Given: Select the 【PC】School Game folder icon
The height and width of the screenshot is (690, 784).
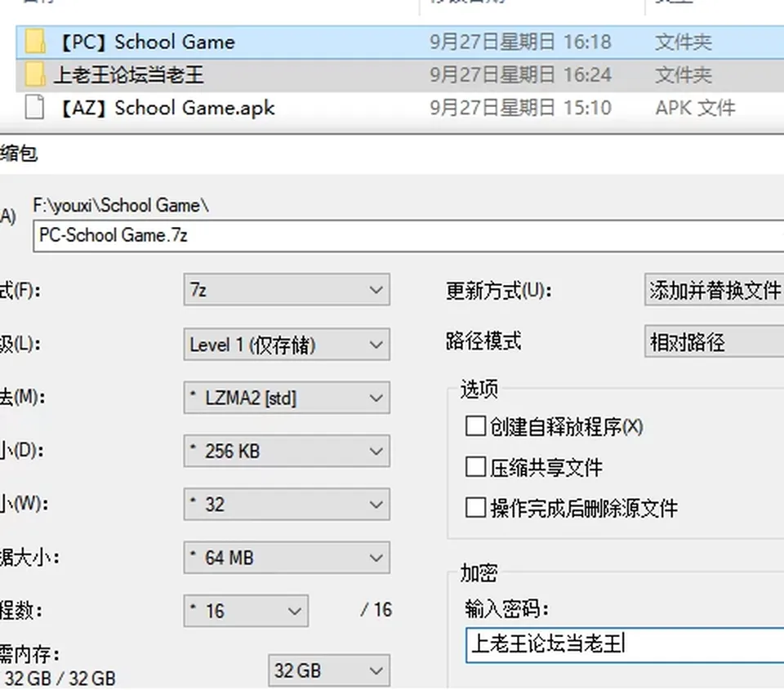Looking at the screenshot, I should coord(35,42).
